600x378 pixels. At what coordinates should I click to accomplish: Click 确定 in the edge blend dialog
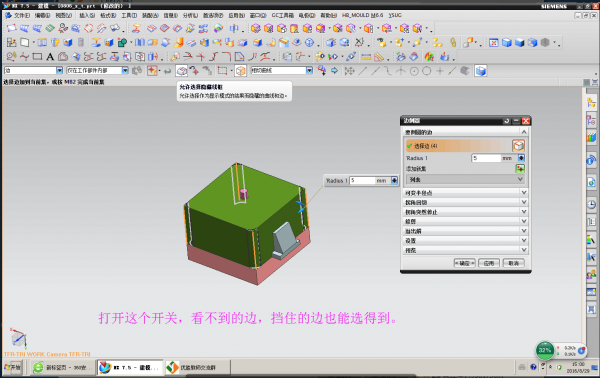pyautogui.click(x=465, y=263)
